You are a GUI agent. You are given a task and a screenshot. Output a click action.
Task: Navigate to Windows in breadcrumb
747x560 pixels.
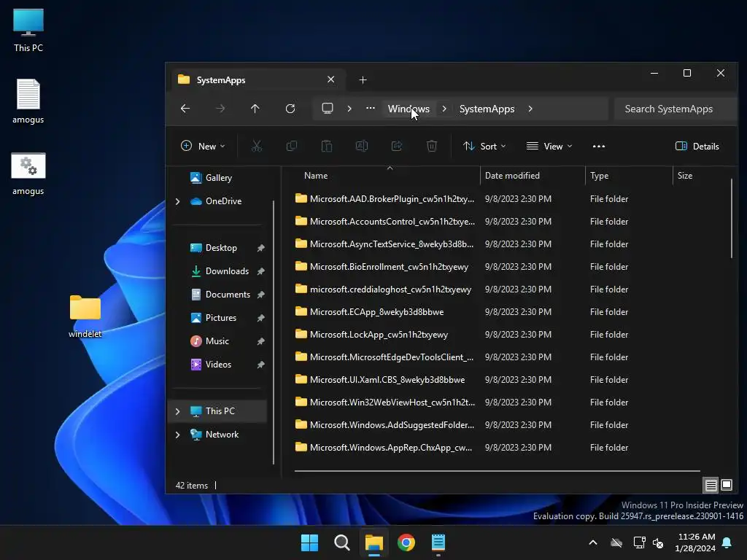tap(409, 109)
